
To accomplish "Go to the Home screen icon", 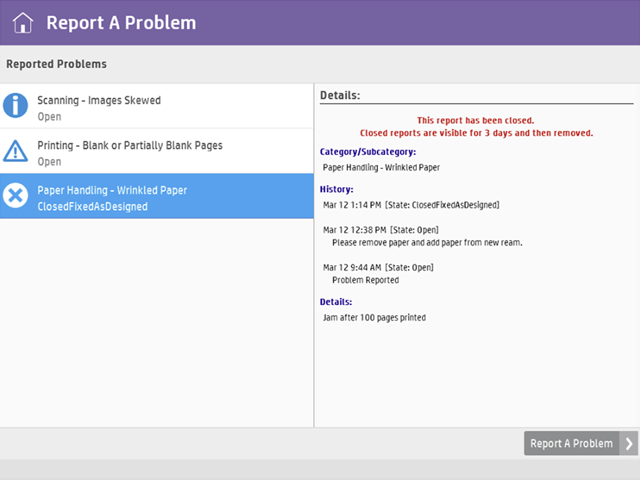I will click(x=22, y=23).
